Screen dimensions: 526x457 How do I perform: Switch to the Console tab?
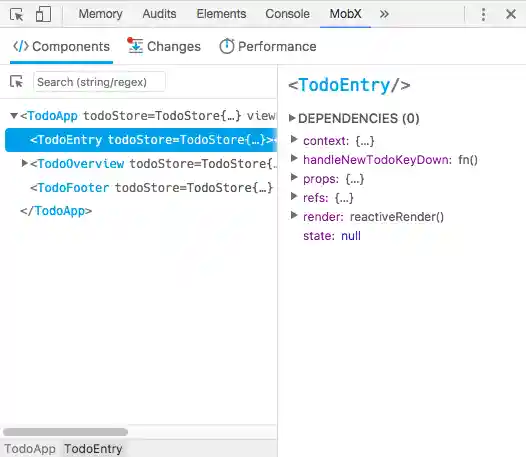click(287, 14)
